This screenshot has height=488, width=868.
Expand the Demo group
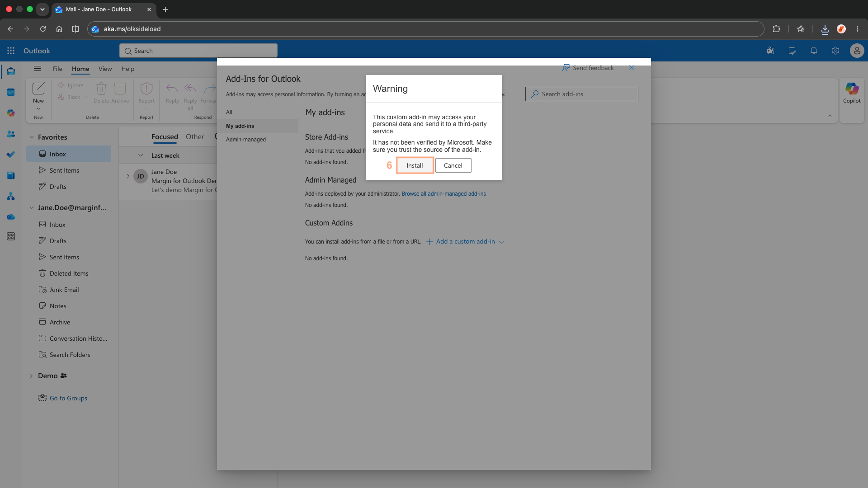[32, 375]
